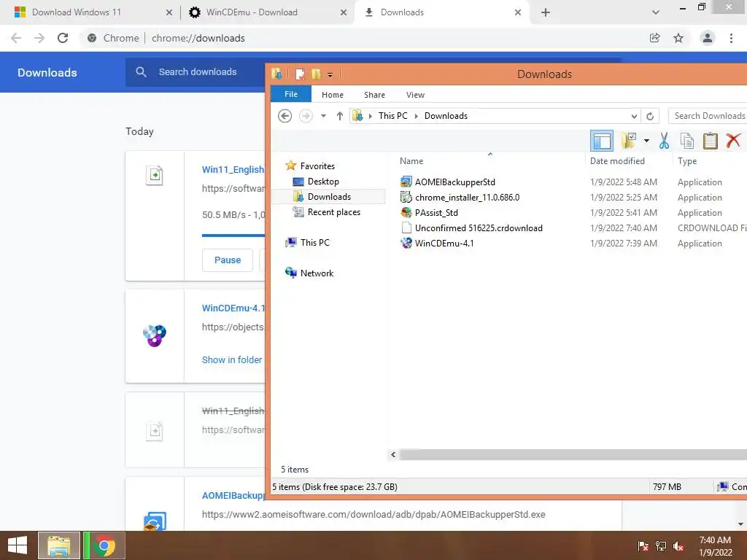Click the Properties icon in quick access toolbar

point(300,74)
